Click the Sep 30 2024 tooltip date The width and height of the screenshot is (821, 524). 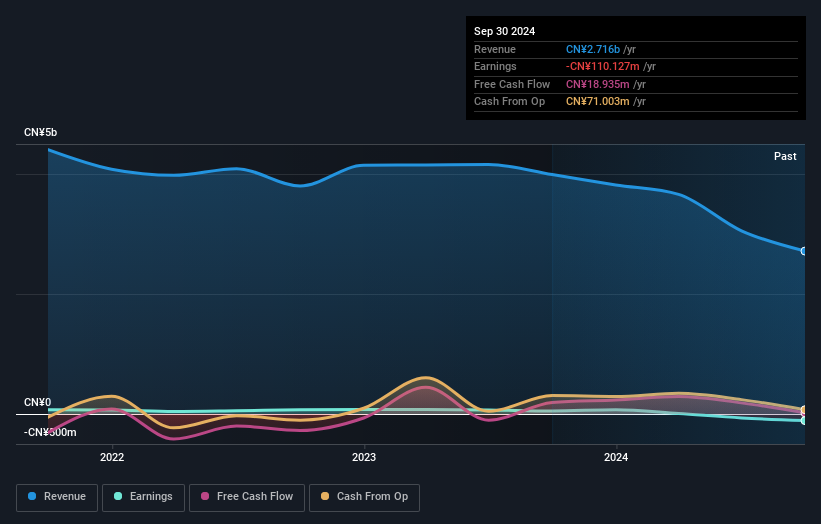tap(504, 31)
